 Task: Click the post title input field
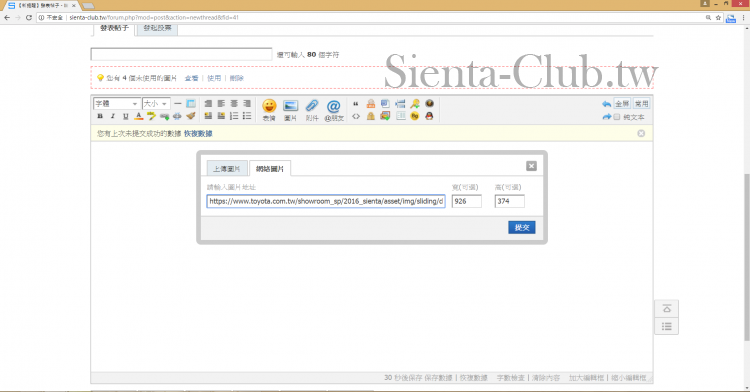click(x=181, y=54)
